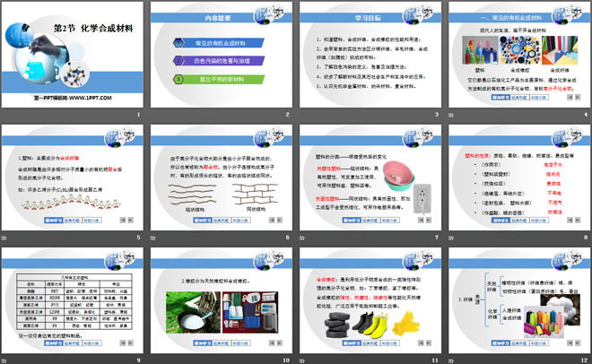Click transition star icon under slide 11
The width and height of the screenshot is (592, 364).
pos(302,360)
